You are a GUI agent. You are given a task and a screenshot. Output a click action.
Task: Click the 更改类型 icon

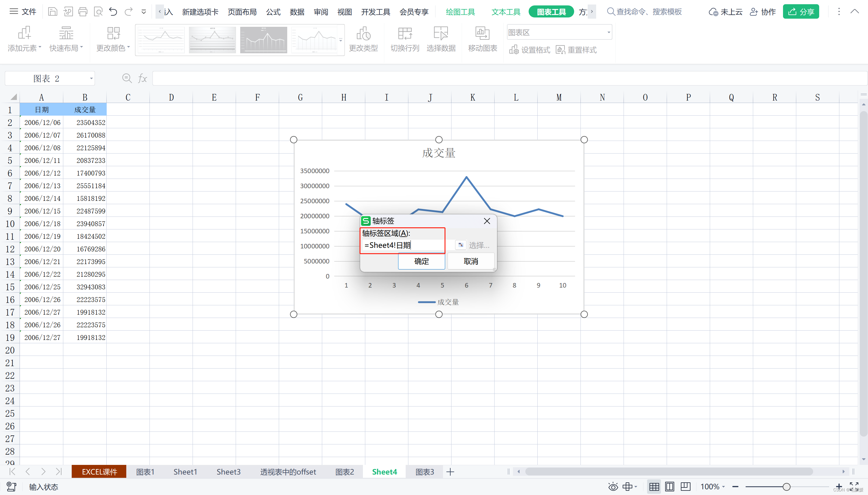[363, 39]
